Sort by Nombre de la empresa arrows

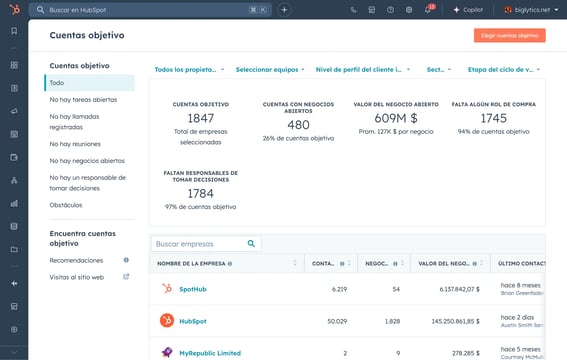295,263
